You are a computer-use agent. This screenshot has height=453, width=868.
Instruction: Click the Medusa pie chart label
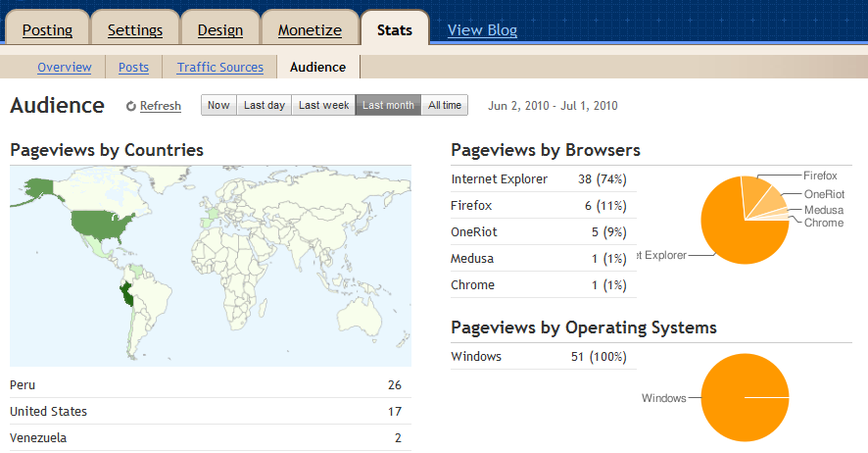click(x=824, y=210)
